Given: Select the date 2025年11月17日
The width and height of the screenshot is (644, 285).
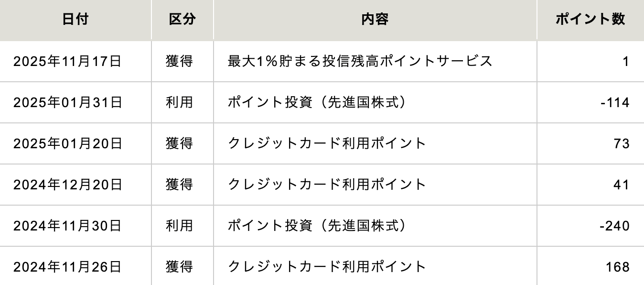Looking at the screenshot, I should coord(68,61).
